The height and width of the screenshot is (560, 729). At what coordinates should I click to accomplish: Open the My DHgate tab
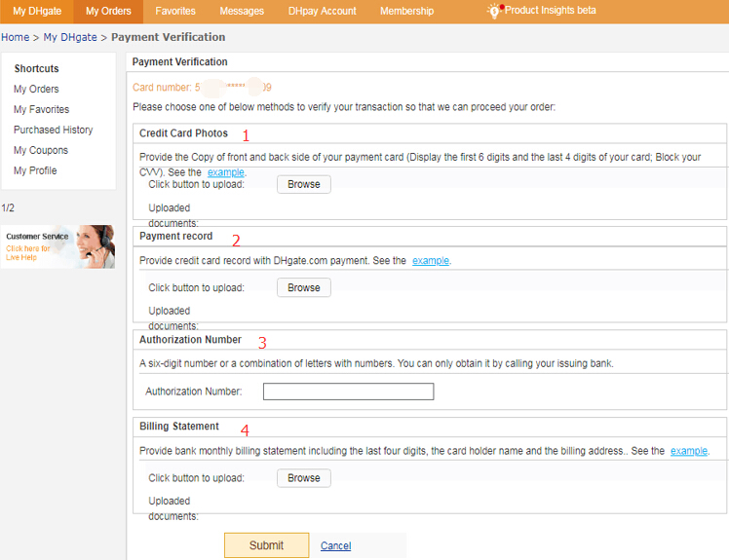click(37, 11)
